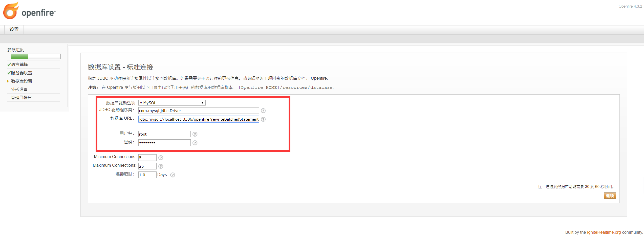Select 语言选择 in the sidebar
The image size is (644, 239).
(x=19, y=64)
